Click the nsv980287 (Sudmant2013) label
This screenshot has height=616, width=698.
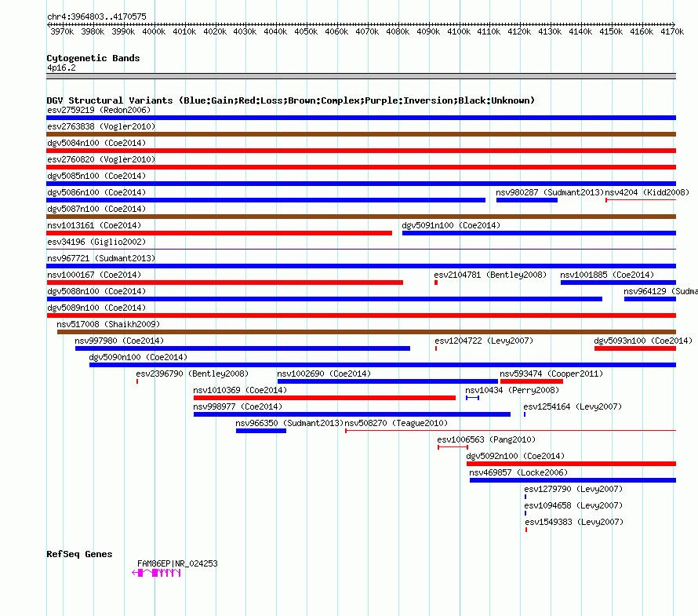click(x=550, y=192)
